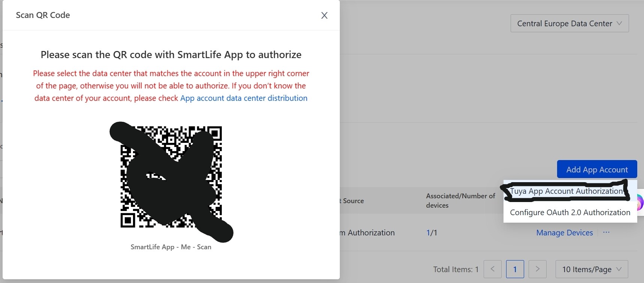Viewport: 644px width, 283px height.
Task: Click the Associated/Number of devices column header
Action: [x=460, y=201]
